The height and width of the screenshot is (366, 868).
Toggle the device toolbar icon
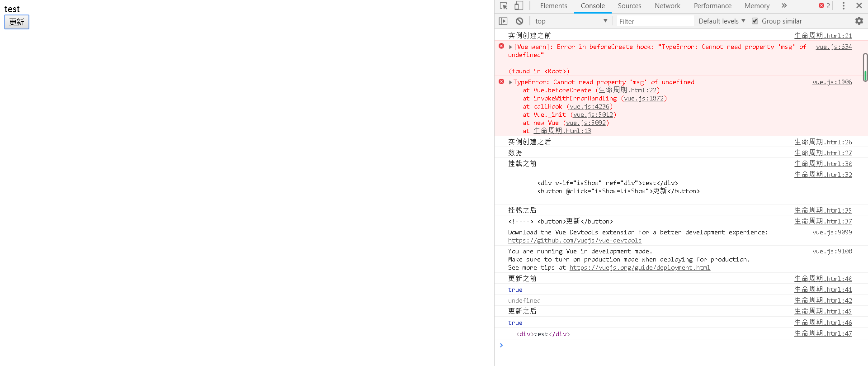tap(519, 6)
